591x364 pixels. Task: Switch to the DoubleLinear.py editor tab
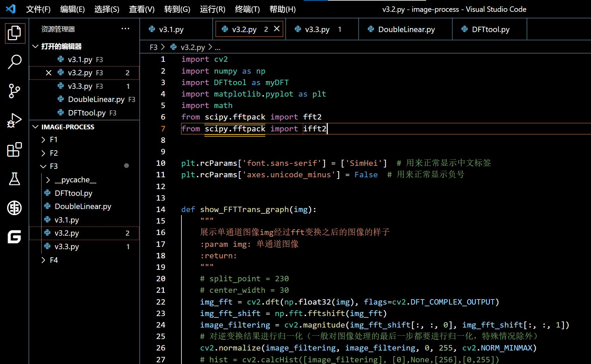tap(405, 29)
